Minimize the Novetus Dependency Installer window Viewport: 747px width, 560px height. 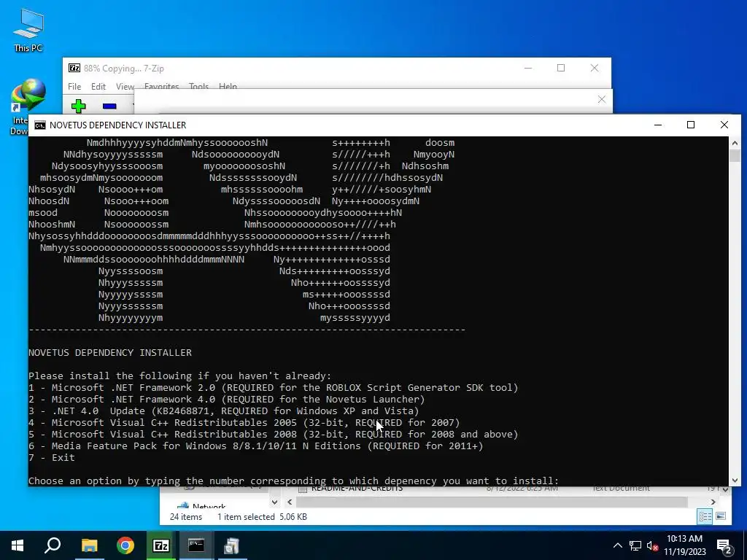[x=658, y=125]
